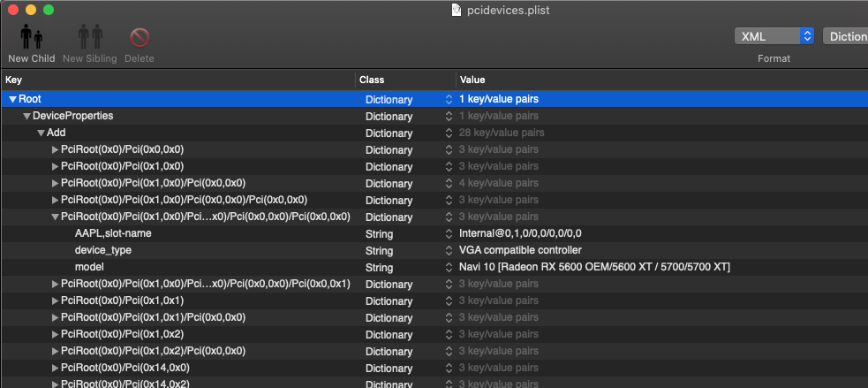The width and height of the screenshot is (868, 388).
Task: Open class stepper for DeviceProperties row
Action: [449, 117]
